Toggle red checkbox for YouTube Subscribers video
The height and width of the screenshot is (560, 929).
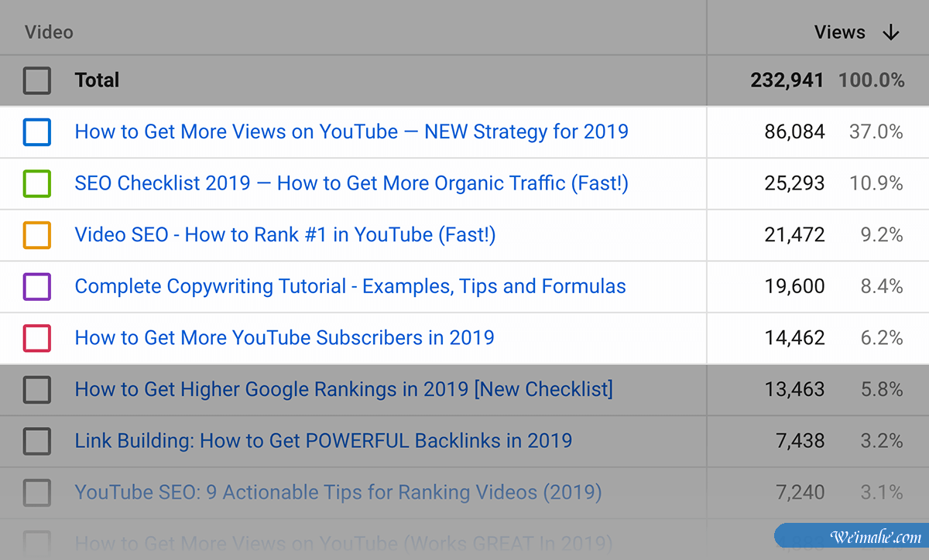click(37, 338)
